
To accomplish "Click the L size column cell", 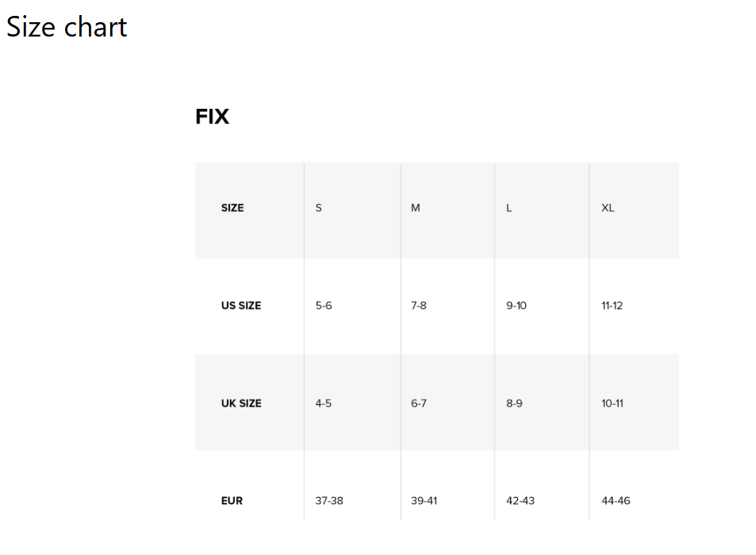I will 509,208.
